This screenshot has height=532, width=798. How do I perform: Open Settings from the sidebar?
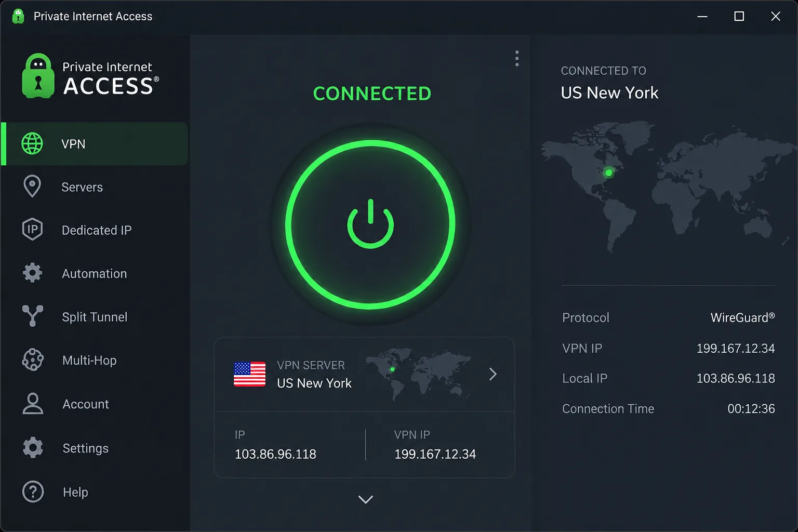95,448
